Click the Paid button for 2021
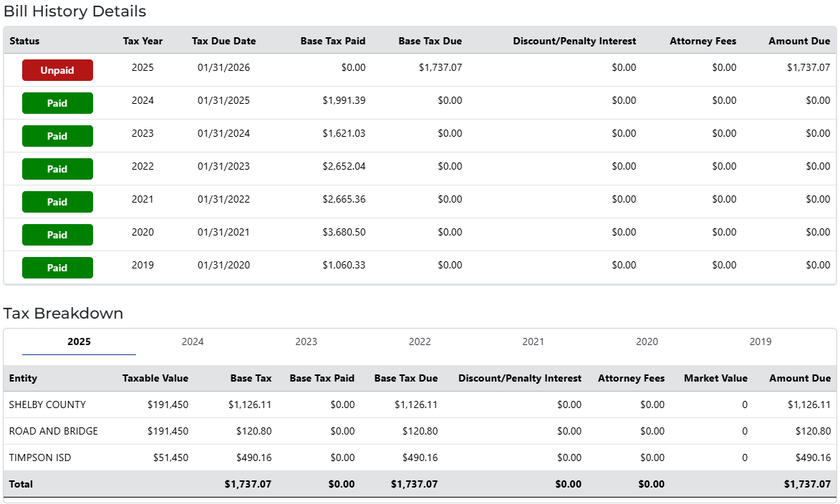The image size is (840, 504). [x=57, y=202]
